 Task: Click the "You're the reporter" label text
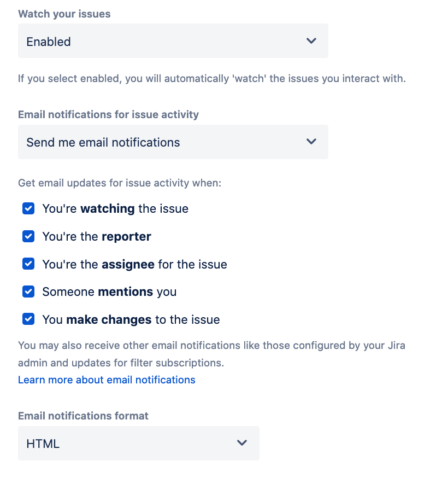tap(97, 236)
